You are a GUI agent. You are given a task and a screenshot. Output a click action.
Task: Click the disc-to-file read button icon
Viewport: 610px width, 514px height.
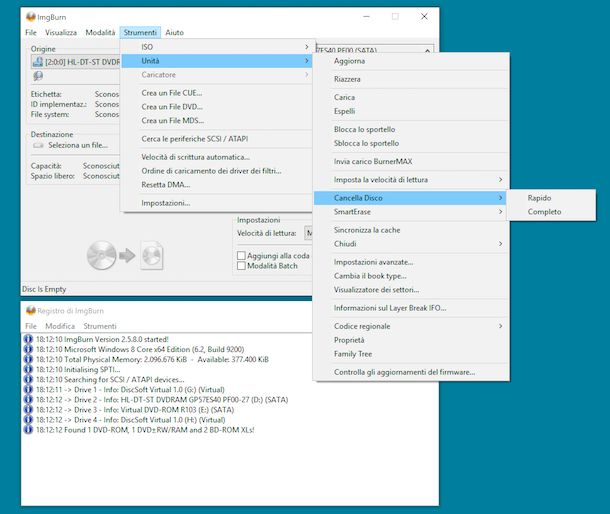125,256
